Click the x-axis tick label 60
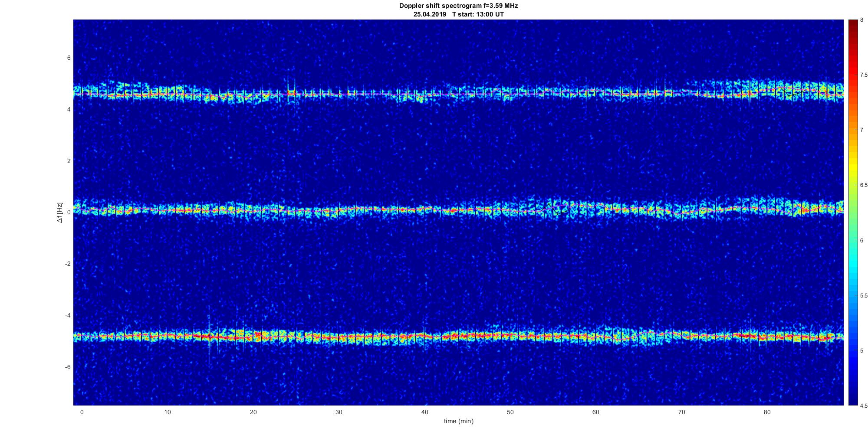 (x=596, y=412)
